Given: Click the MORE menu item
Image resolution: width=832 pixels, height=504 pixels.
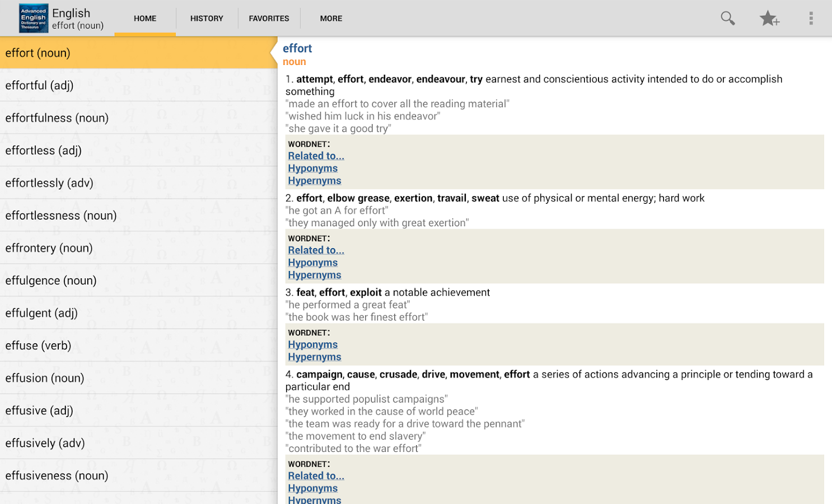Looking at the screenshot, I should (331, 18).
